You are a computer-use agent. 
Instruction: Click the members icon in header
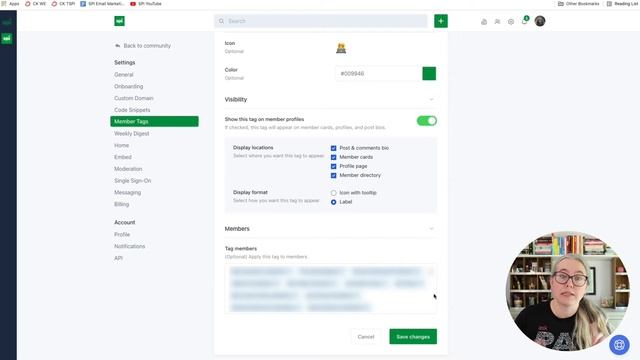pyautogui.click(x=497, y=22)
